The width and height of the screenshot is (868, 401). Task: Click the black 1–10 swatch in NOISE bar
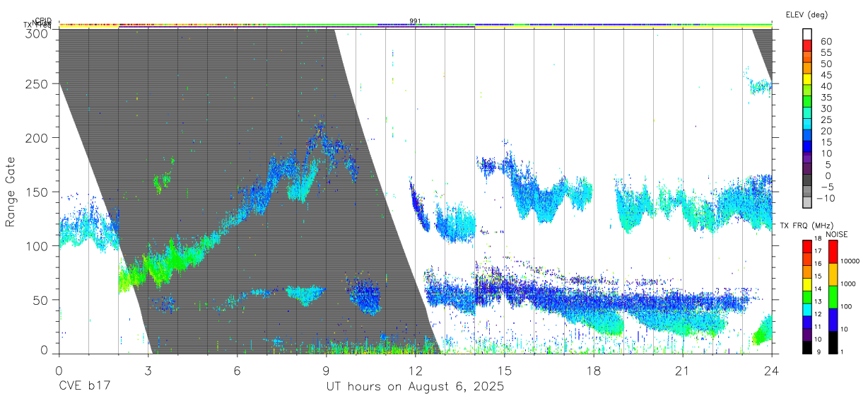pos(833,341)
